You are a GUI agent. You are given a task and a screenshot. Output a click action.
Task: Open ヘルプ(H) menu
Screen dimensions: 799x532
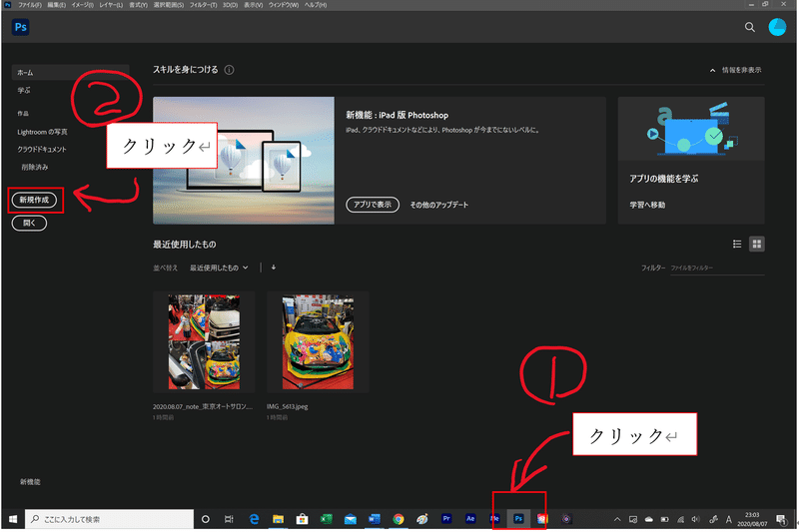(x=316, y=5)
